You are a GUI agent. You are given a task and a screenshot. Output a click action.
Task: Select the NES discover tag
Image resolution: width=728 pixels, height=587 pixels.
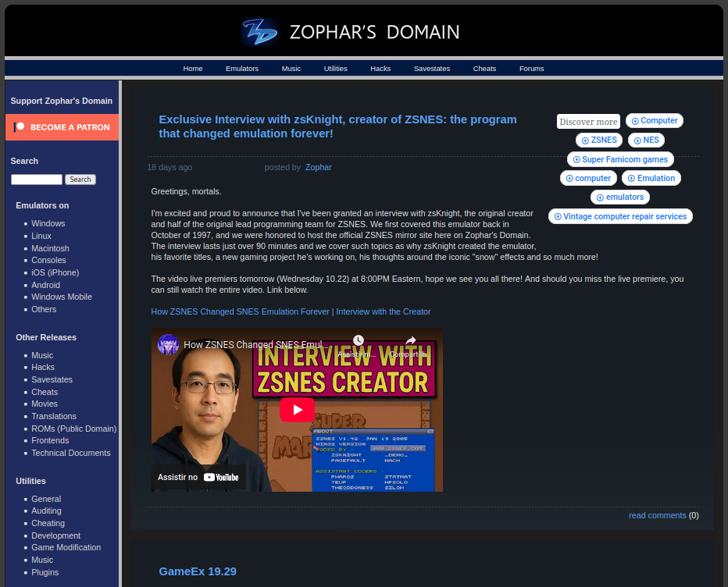[646, 141]
